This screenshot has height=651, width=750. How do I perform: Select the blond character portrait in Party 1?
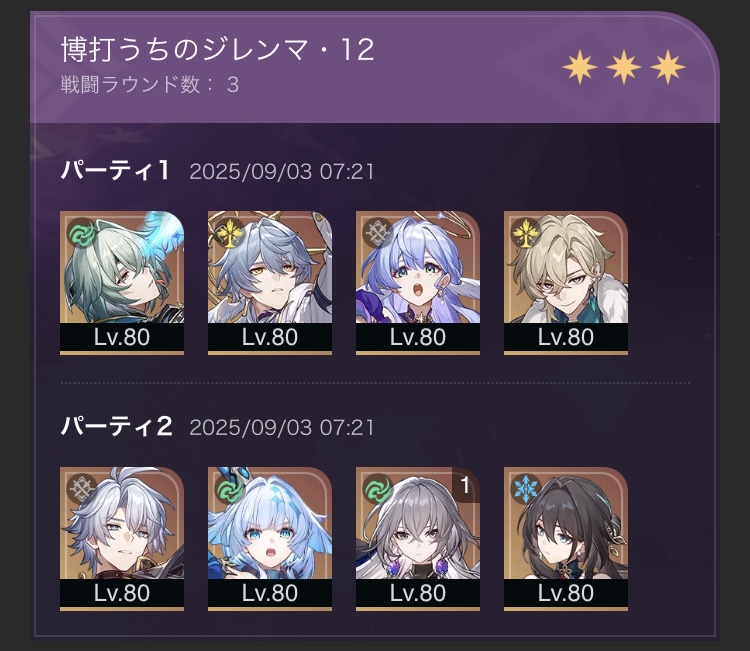[x=566, y=283]
